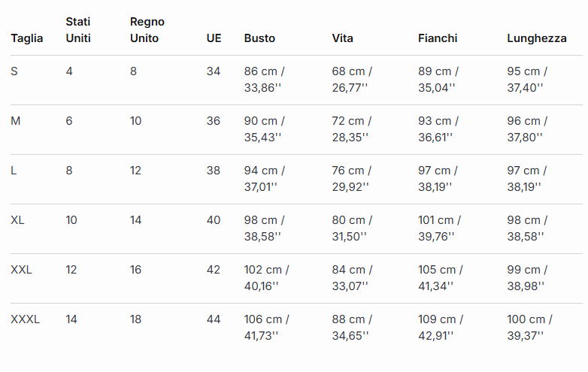588x372 pixels.
Task: Click the Busto column header
Action: (259, 38)
